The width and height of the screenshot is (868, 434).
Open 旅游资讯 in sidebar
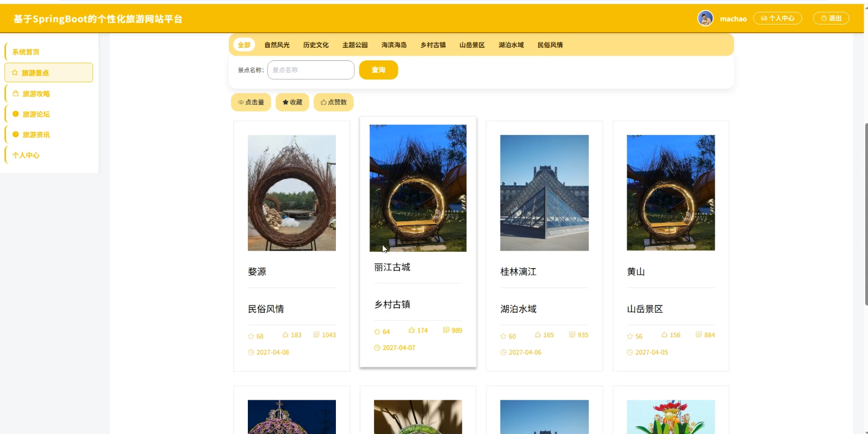pyautogui.click(x=36, y=135)
